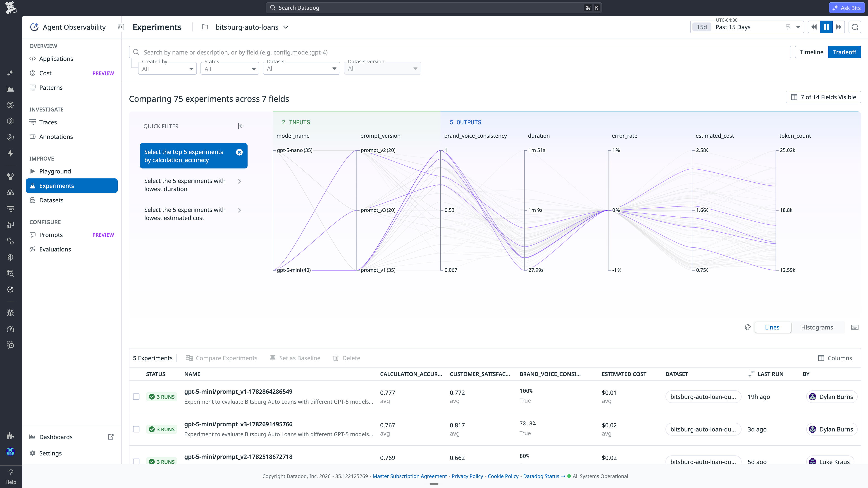868x488 pixels.
Task: Open the Datadog home logo
Action: point(11,8)
